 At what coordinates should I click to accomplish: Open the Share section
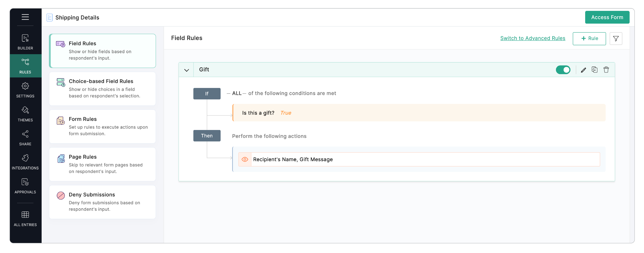point(25,138)
